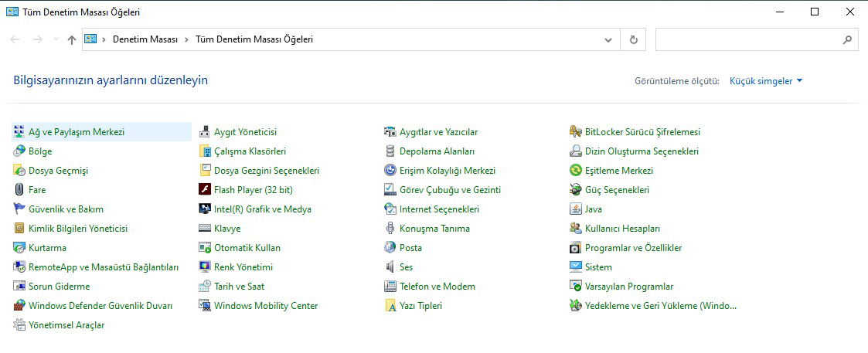Open the Java coffee cup icon

coord(576,209)
